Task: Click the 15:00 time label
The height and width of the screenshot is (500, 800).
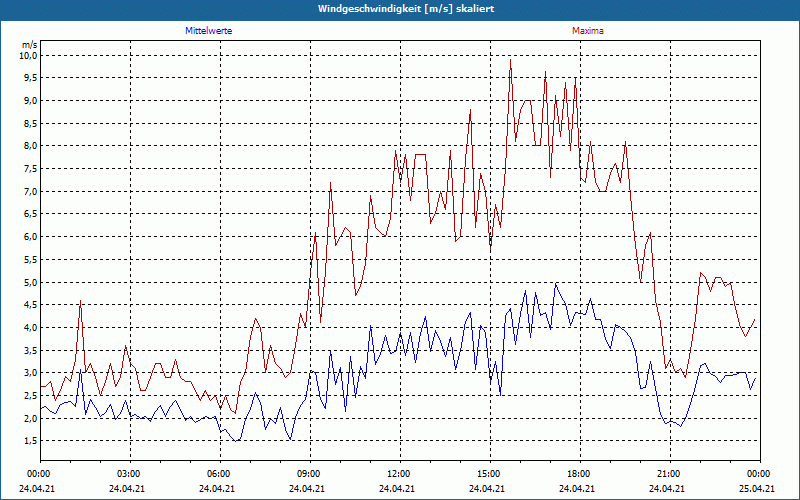Action: 490,474
